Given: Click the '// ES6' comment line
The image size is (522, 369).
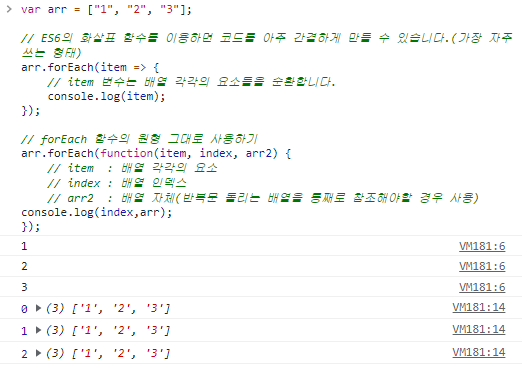Looking at the screenshot, I should [266, 45].
